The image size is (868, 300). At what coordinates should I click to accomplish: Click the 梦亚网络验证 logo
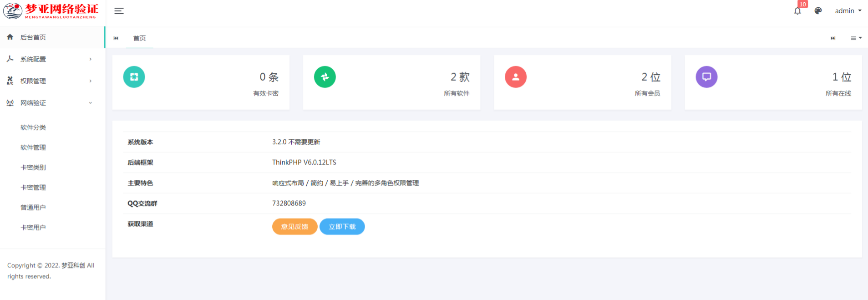pyautogui.click(x=51, y=11)
